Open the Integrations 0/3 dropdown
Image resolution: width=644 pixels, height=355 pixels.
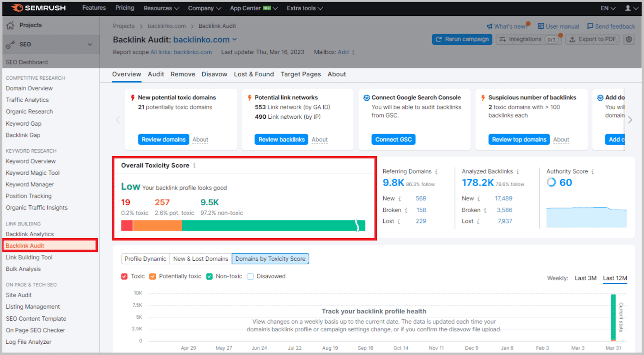[x=528, y=39]
